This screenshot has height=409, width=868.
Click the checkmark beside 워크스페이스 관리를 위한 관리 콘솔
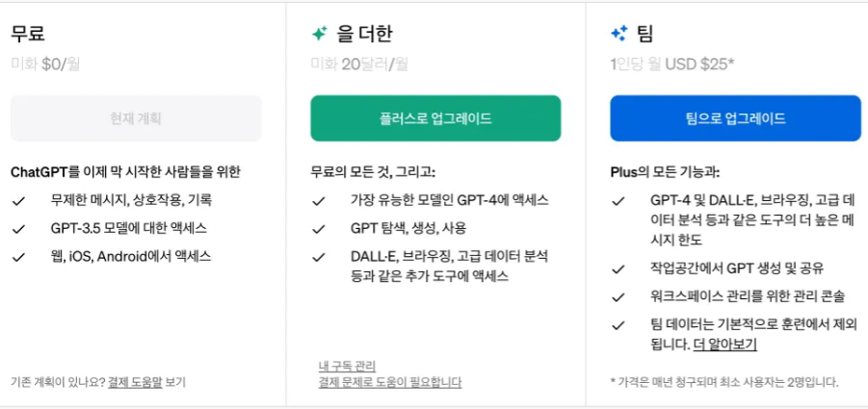(619, 297)
